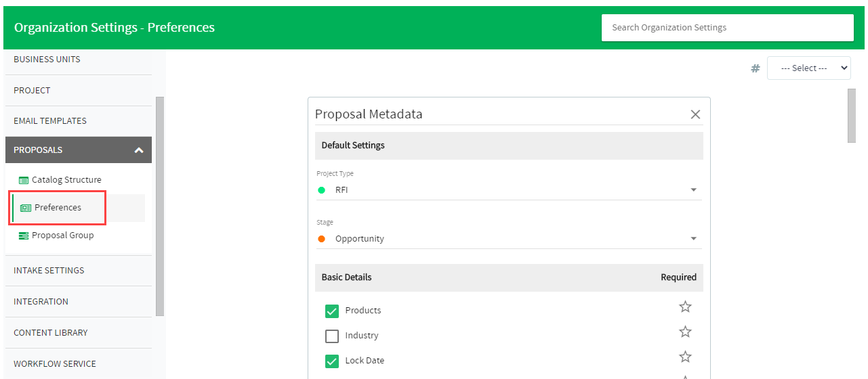This screenshot has width=868, height=379.
Task: Go to CONTENT LIBRARY section
Action: [51, 333]
